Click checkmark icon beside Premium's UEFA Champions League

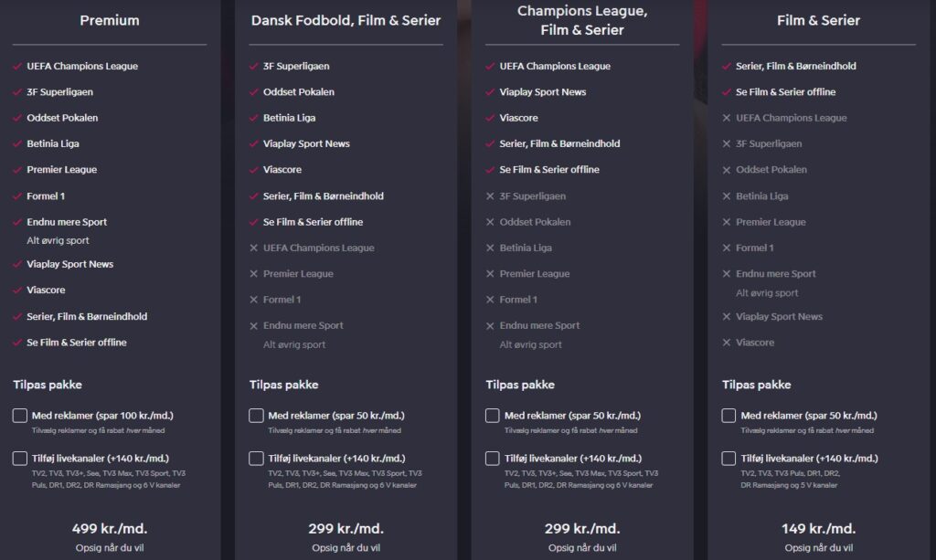(17, 66)
